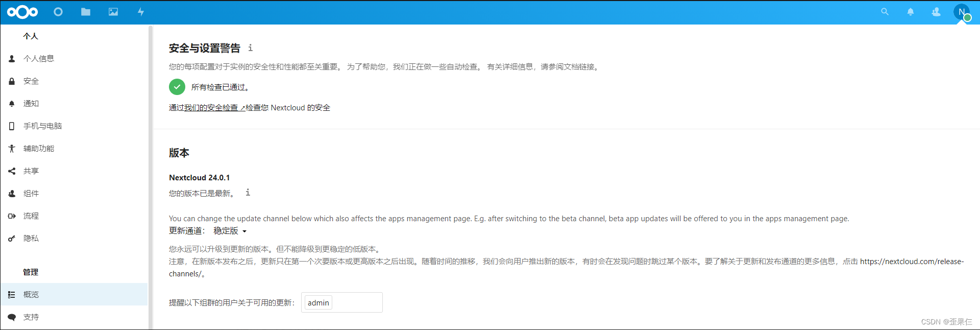Click the 所有检查已通过 status text

222,87
